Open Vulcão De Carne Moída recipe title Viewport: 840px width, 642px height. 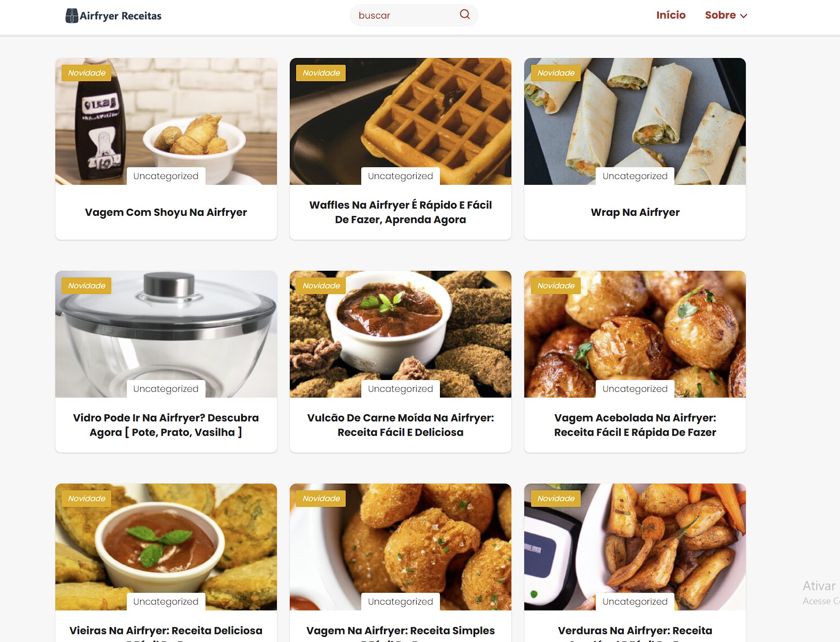[401, 425]
